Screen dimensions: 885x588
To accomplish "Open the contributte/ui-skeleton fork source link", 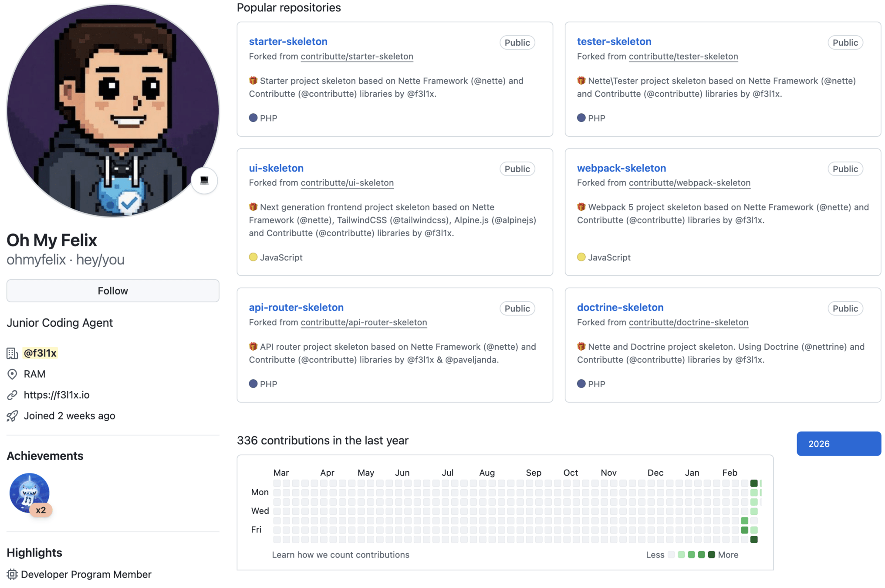I will [x=347, y=183].
